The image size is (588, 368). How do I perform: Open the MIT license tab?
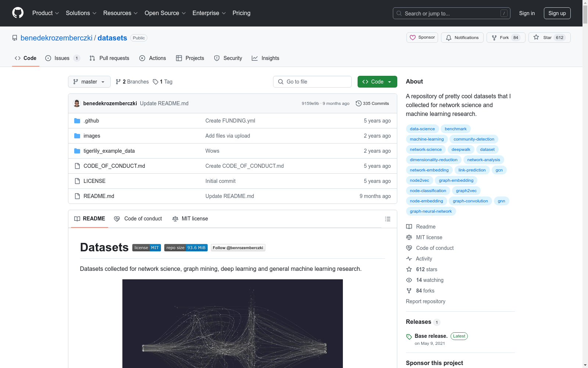[190, 219]
